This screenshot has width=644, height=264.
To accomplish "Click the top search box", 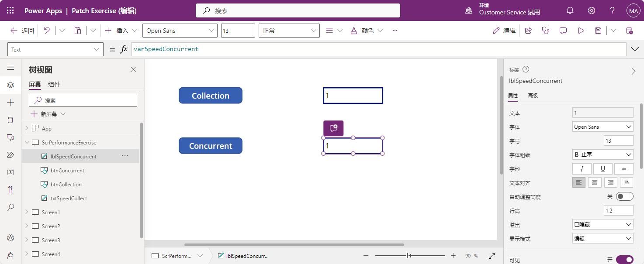I will click(x=298, y=10).
